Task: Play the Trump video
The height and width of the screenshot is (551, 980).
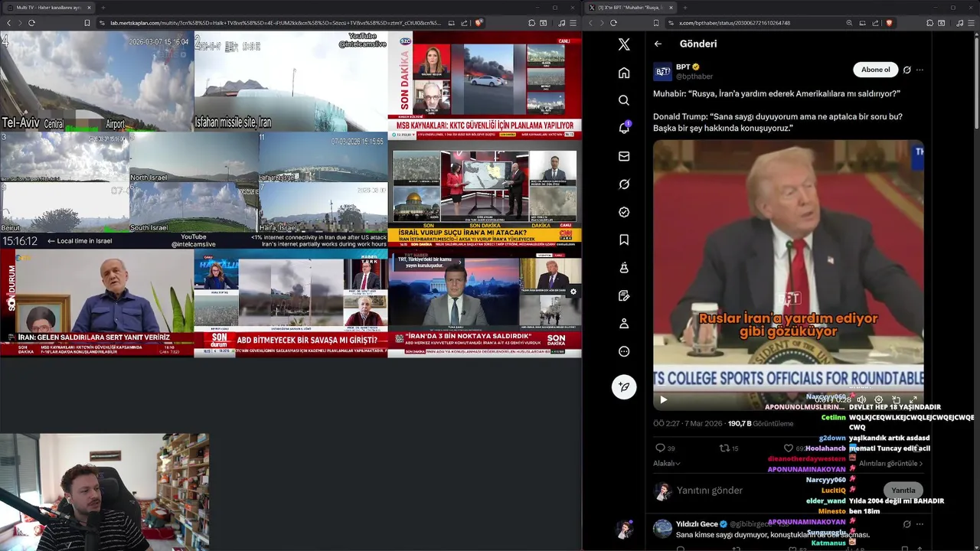Action: [663, 399]
